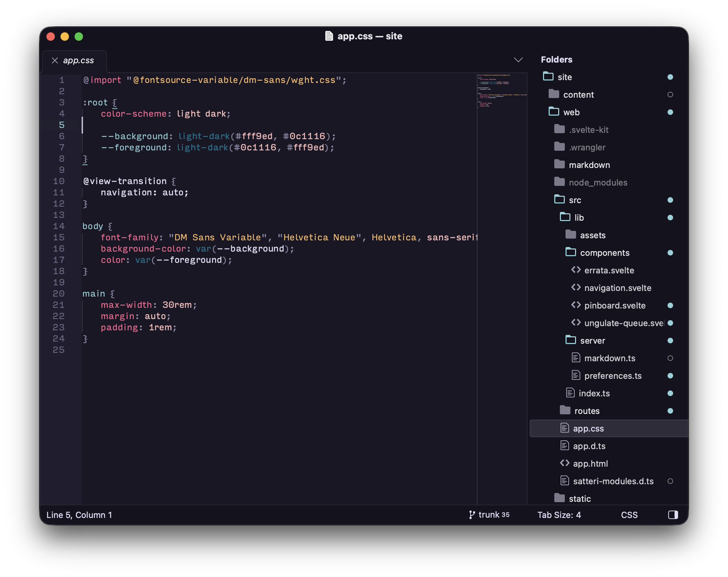The width and height of the screenshot is (728, 577).
Task: Click the status circle next to markdown.ts
Action: [670, 358]
